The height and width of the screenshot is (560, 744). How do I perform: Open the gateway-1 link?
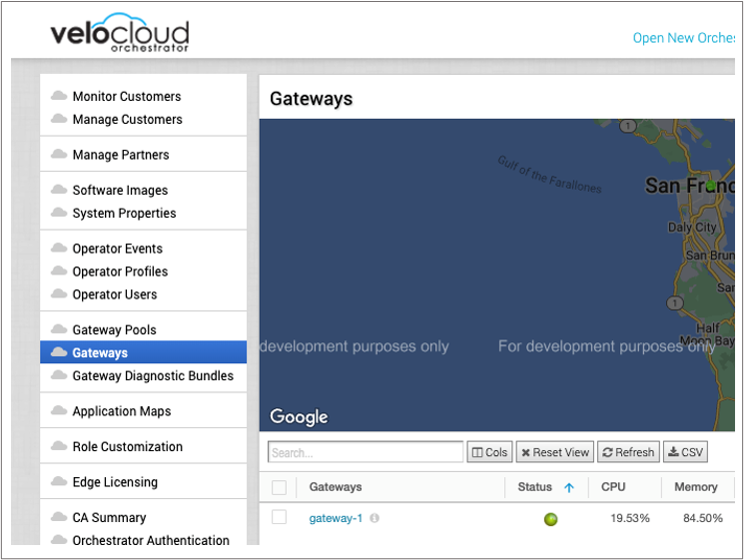click(x=336, y=518)
